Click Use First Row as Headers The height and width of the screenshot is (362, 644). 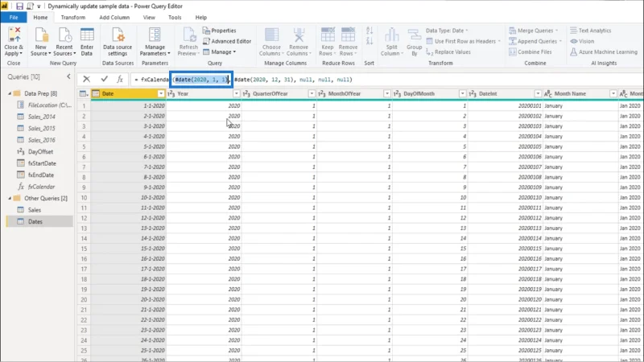coord(464,41)
